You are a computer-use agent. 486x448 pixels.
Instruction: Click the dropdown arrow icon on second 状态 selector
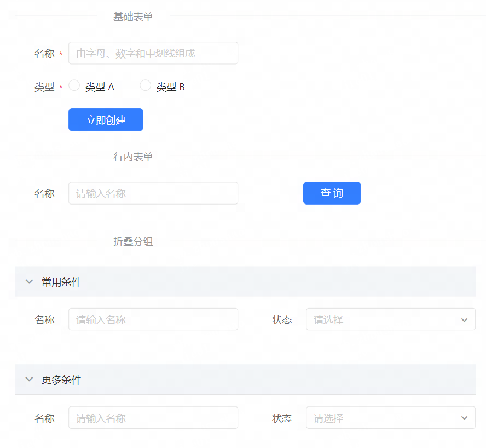pos(464,417)
